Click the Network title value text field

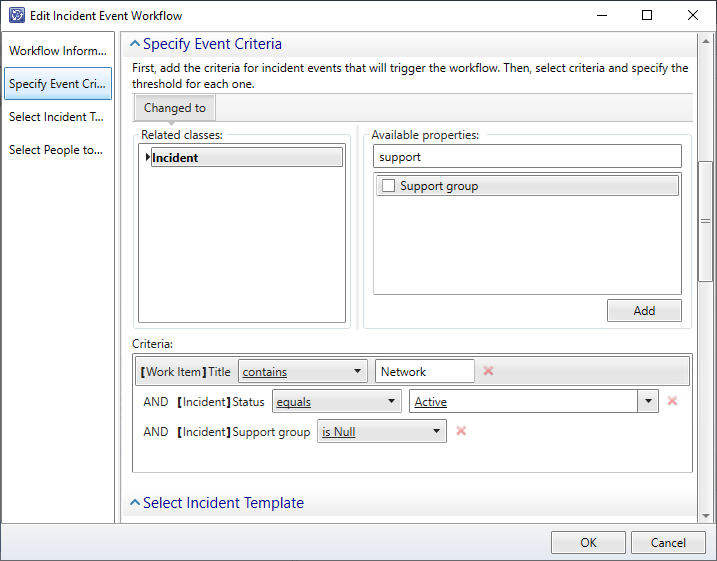(424, 371)
